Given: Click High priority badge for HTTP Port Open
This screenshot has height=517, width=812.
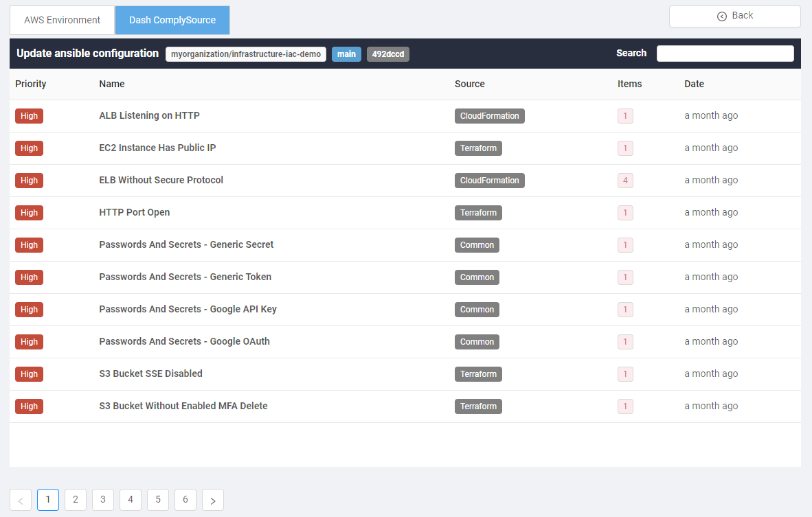Looking at the screenshot, I should click(29, 213).
